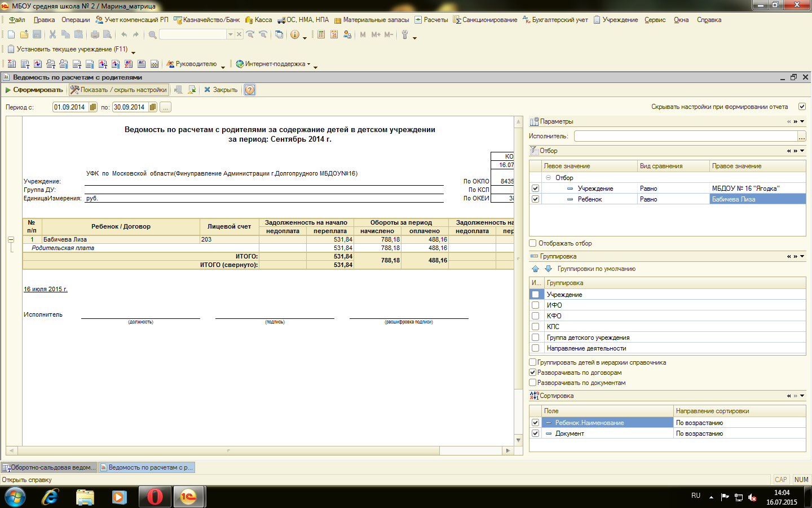Screen dimensions: 812x508
Task: Enable the Отображать отбор checkbox
Action: point(533,243)
